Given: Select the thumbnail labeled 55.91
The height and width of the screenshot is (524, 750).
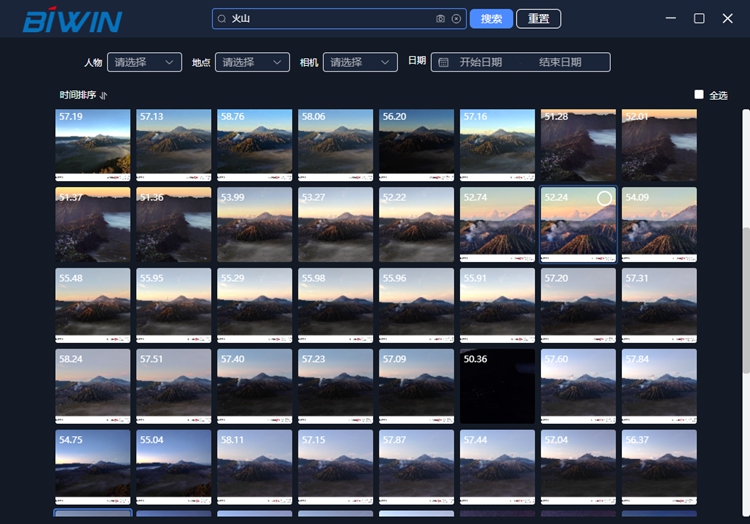Looking at the screenshot, I should point(497,305).
